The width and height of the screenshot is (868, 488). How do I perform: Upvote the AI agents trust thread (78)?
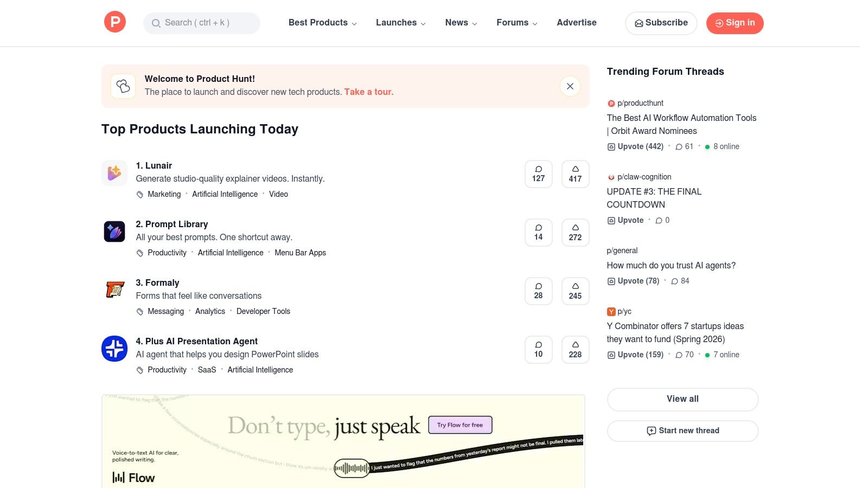pos(633,281)
